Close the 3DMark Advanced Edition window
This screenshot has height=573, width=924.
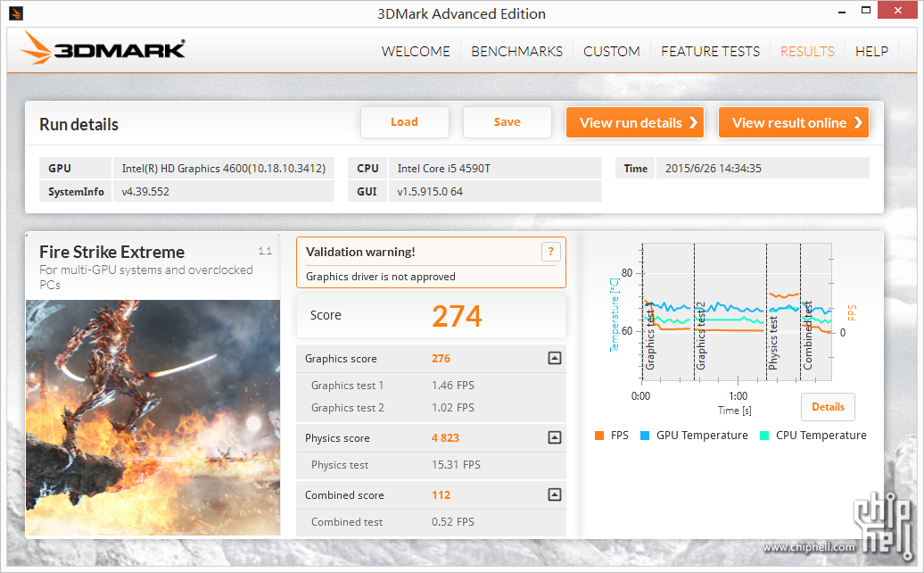click(897, 10)
